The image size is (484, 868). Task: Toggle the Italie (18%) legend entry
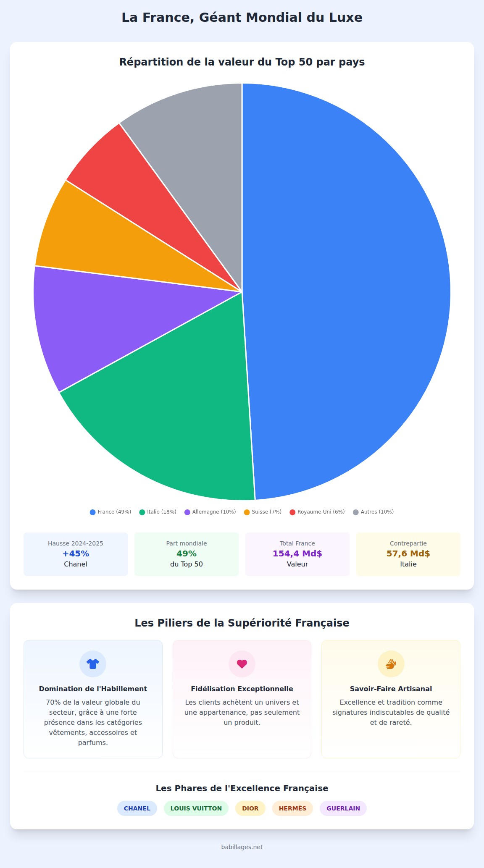[x=158, y=512]
